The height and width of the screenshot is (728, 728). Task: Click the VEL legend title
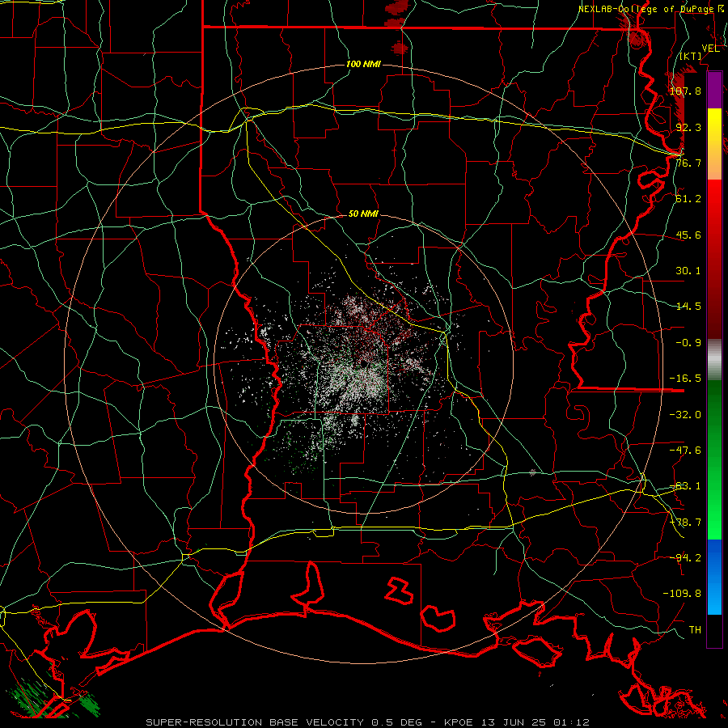click(x=711, y=49)
